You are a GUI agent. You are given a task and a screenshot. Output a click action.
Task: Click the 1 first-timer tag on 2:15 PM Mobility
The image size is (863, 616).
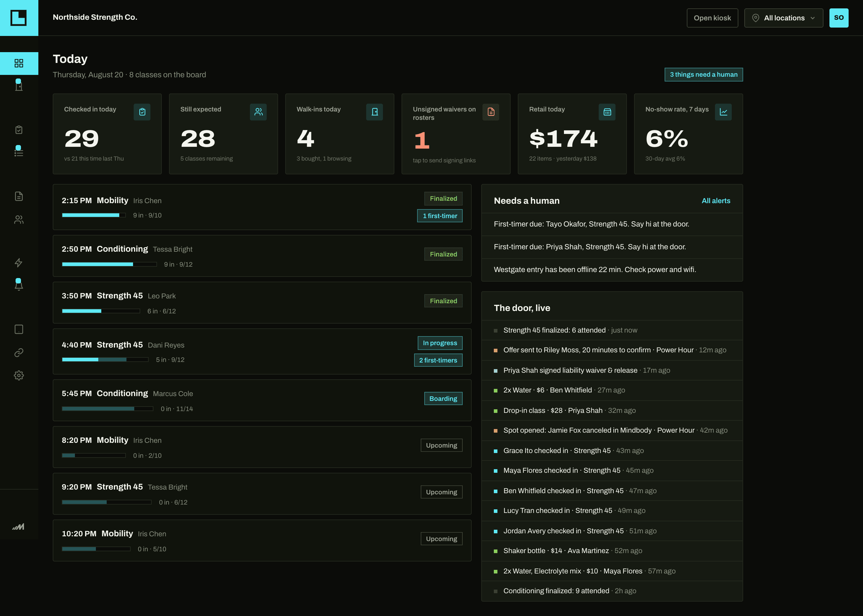[440, 216]
